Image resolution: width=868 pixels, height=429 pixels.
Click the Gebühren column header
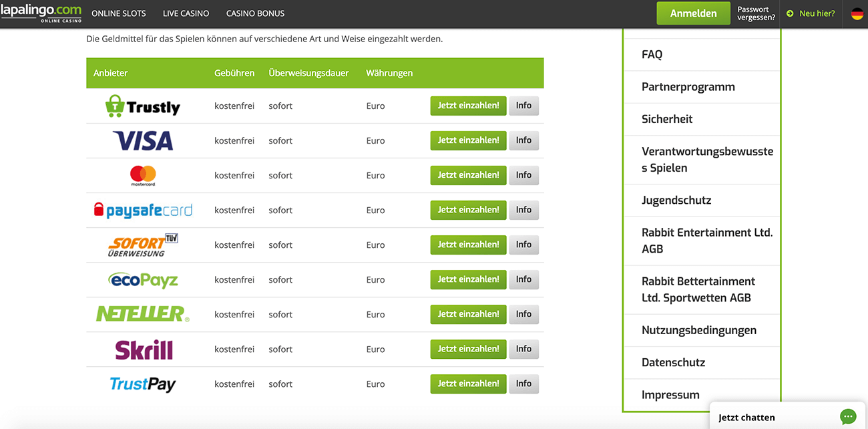coord(234,73)
